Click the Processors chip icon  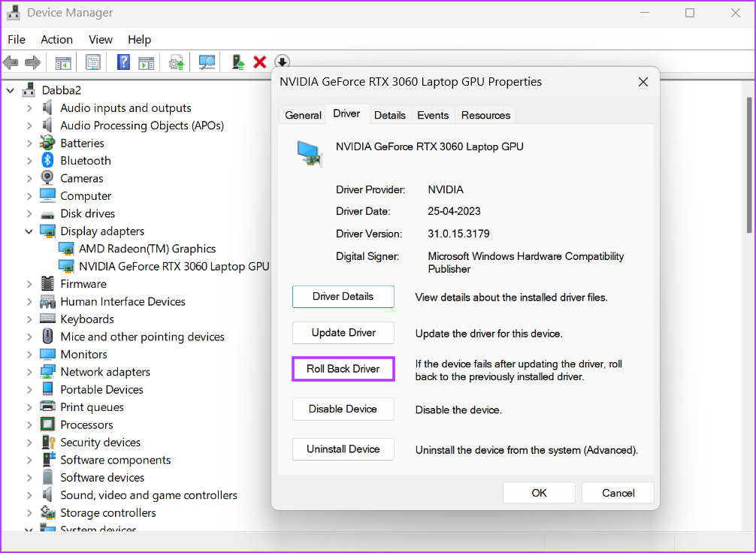click(x=47, y=425)
